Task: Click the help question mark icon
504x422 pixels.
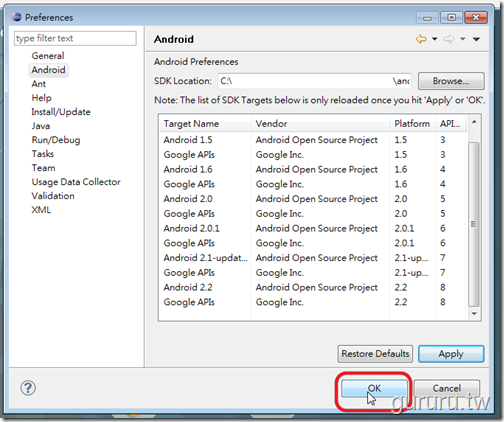Action: [28, 388]
